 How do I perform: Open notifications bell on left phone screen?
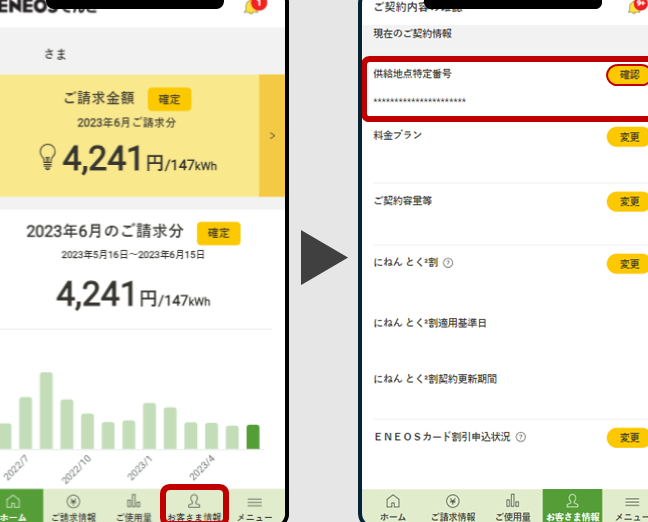[254, 7]
